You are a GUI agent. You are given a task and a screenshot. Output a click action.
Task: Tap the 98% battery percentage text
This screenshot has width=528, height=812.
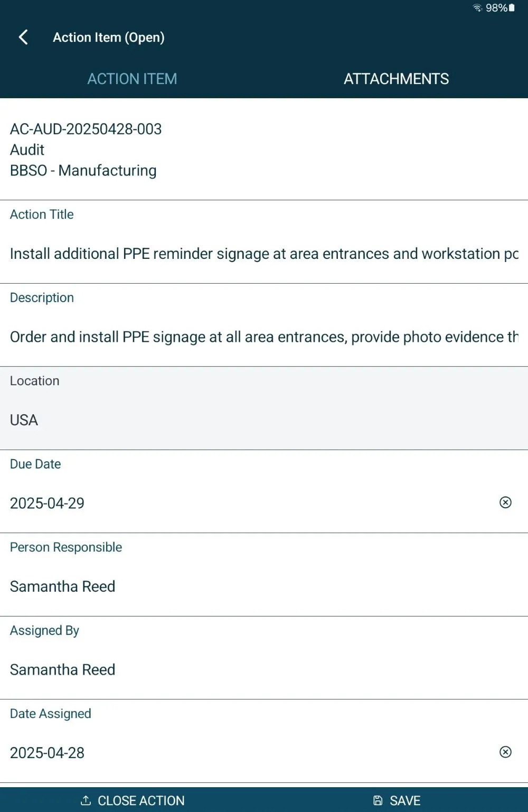[x=497, y=8]
